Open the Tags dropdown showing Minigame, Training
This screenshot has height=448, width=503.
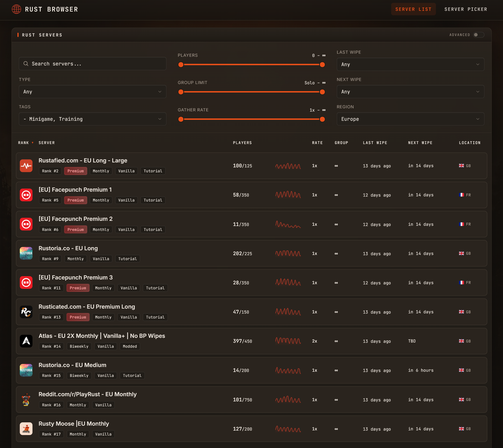point(93,119)
